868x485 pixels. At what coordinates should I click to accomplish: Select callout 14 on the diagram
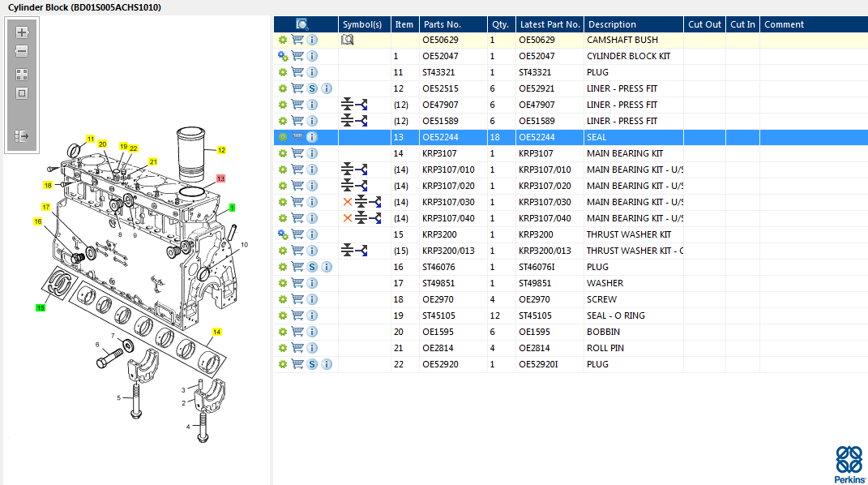tap(216, 333)
